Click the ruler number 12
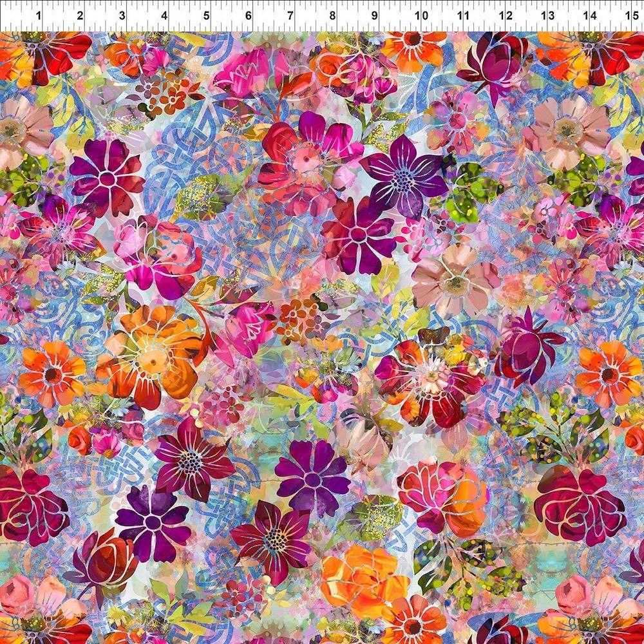The width and height of the screenshot is (644, 644). pyautogui.click(x=506, y=15)
